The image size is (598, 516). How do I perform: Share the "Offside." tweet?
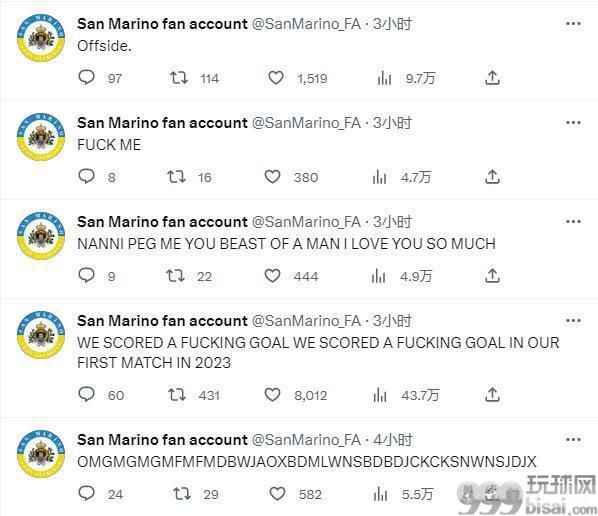click(x=492, y=78)
